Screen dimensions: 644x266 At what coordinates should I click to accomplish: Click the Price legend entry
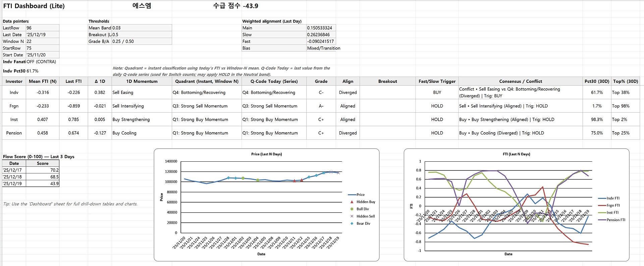coord(360,195)
